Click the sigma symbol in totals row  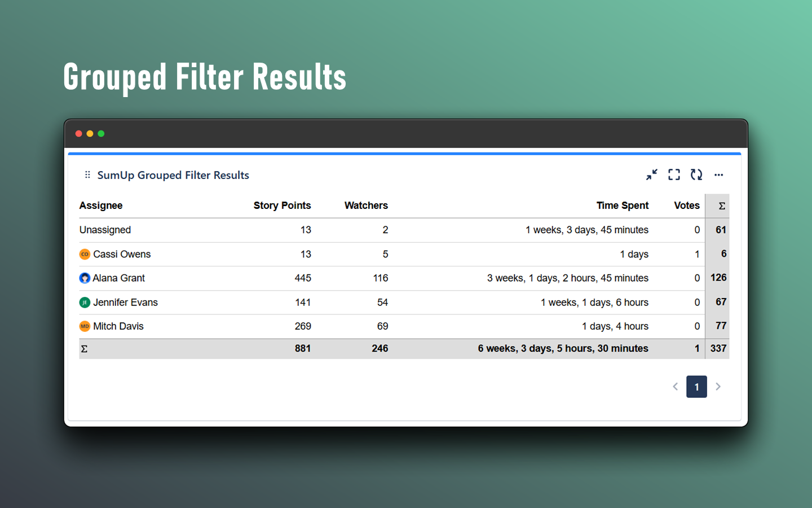(84, 349)
